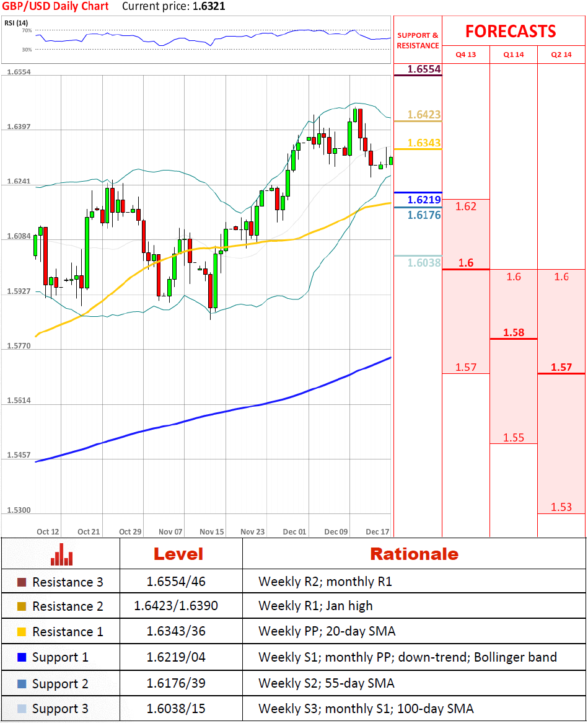The height and width of the screenshot is (723, 588).
Task: Select the Q1 14 forecast column header
Action: tap(513, 55)
